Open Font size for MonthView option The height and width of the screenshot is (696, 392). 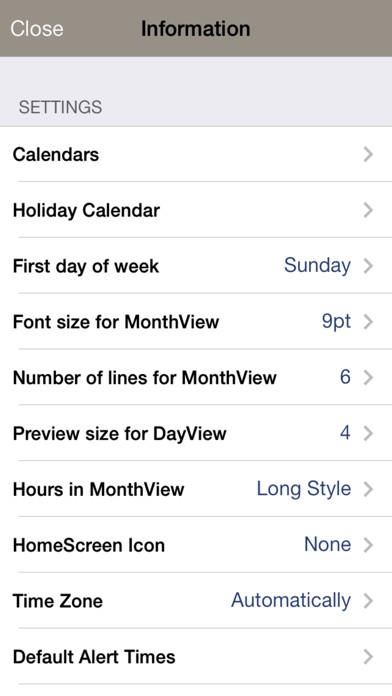tap(196, 322)
